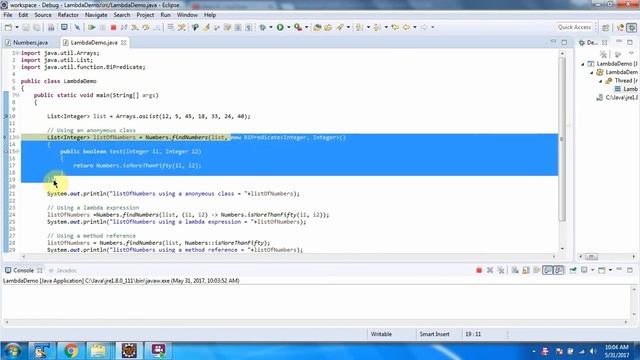Click the Quick Access search field
640x360 pixels.
(x=574, y=27)
